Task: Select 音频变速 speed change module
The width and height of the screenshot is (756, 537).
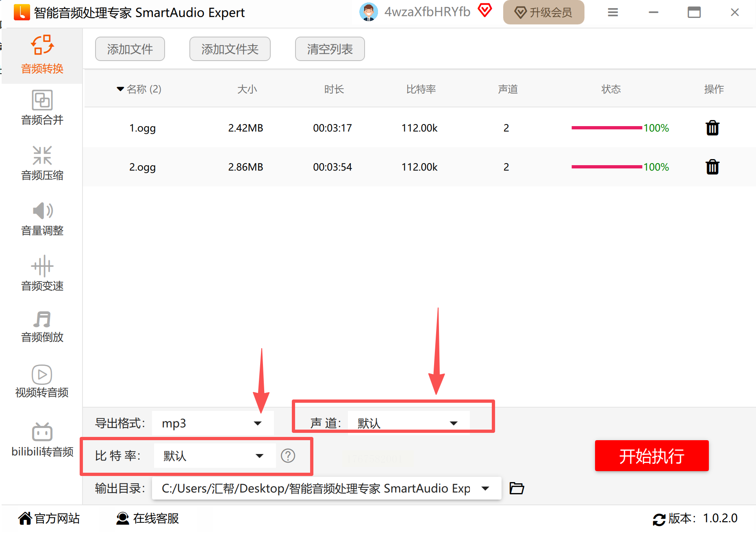Action: pyautogui.click(x=42, y=274)
